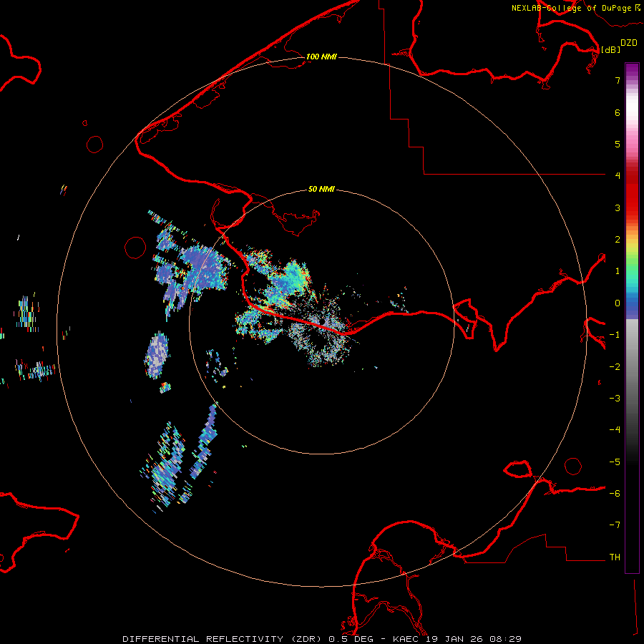The image size is (644, 644).
Task: Click the 5 value on the color scale
Action: pos(618,144)
